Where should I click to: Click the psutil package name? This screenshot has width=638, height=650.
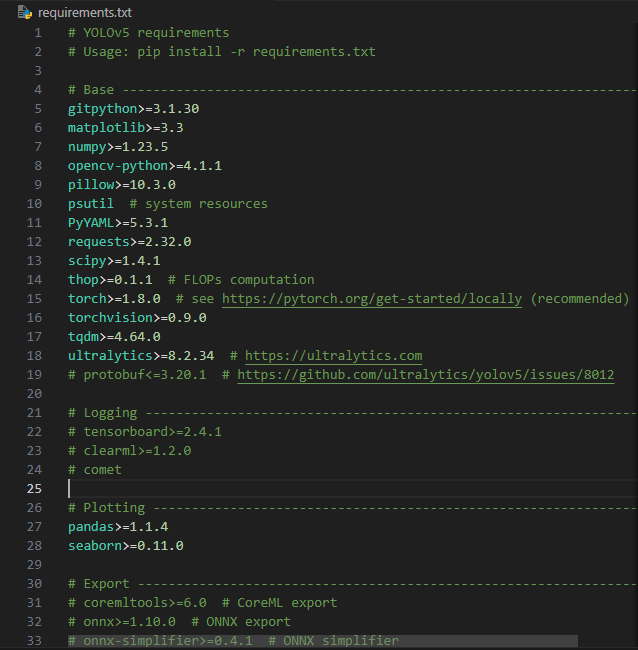[x=91, y=204]
